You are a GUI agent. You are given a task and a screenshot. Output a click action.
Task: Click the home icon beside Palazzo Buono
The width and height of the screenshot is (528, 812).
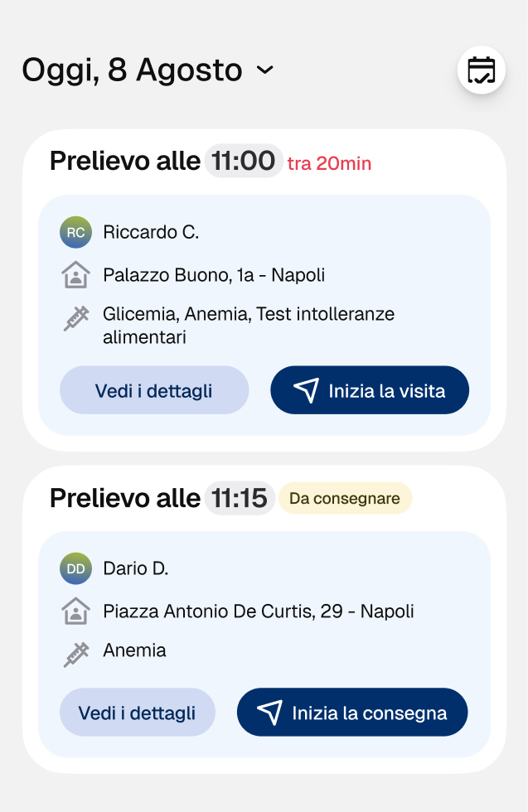75,275
